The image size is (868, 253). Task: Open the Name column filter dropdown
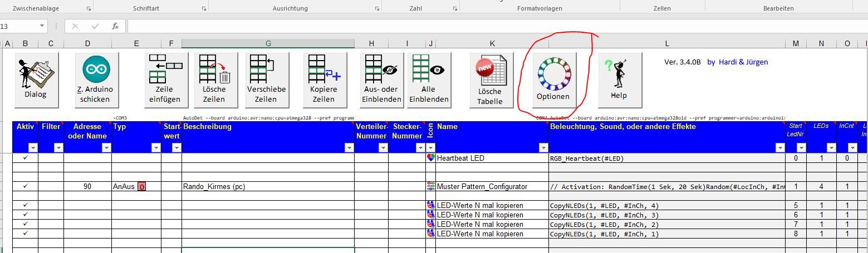pyautogui.click(x=543, y=148)
